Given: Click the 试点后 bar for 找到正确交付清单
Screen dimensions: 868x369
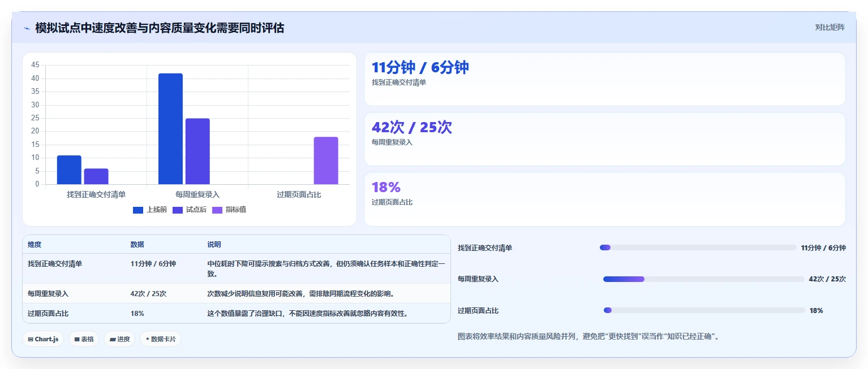Looking at the screenshot, I should pos(96,176).
